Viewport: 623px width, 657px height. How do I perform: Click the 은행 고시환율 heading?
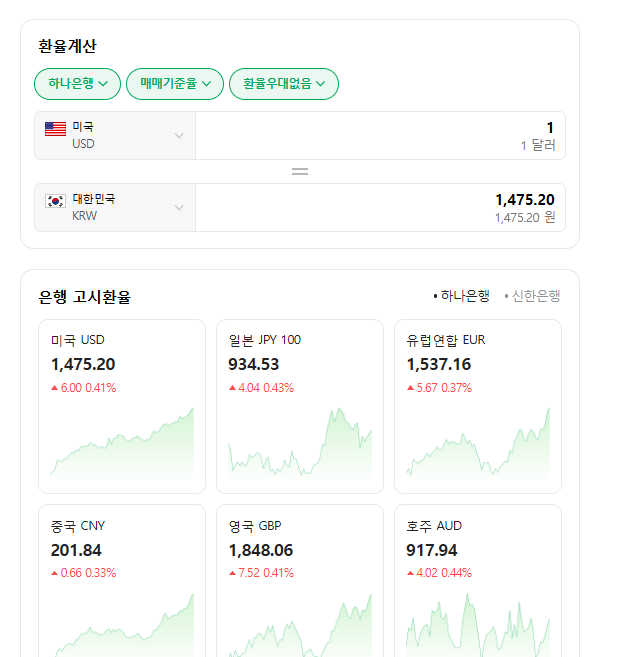pyautogui.click(x=85, y=297)
